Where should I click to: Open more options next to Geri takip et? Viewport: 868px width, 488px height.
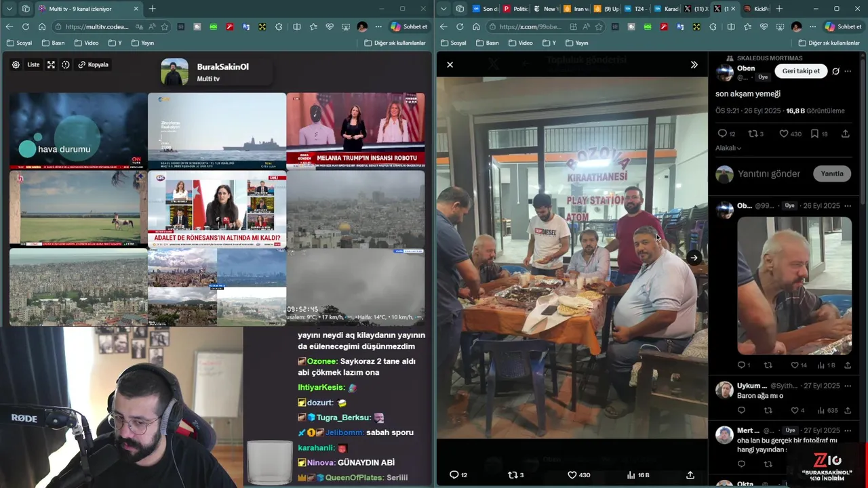848,71
